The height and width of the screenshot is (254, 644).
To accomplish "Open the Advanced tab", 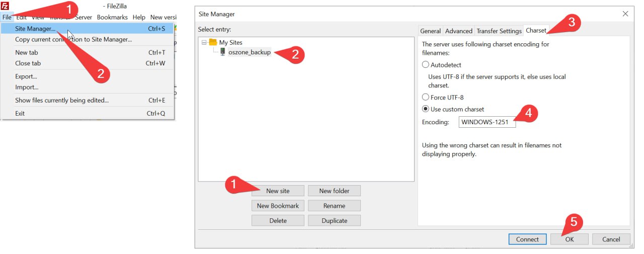I will click(458, 31).
